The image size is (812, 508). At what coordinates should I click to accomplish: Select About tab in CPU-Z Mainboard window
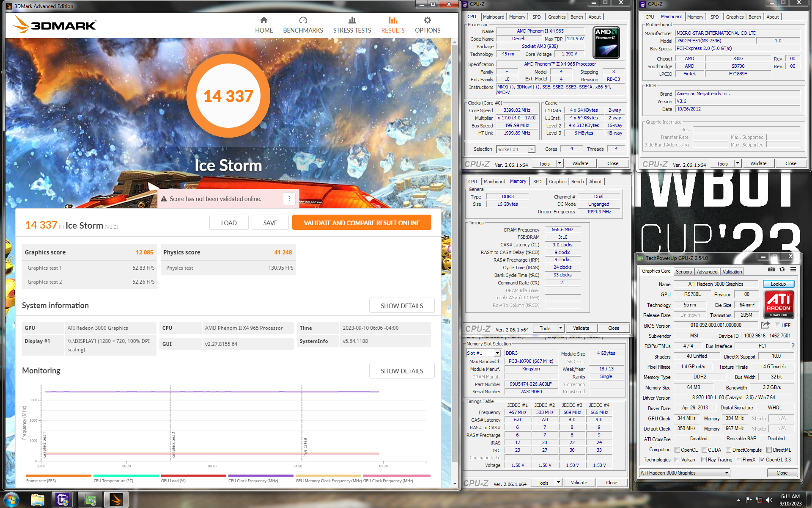pyautogui.click(x=773, y=17)
